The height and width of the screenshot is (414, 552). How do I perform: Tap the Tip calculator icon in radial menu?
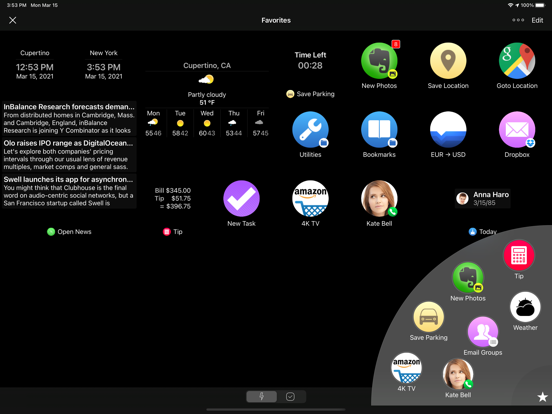point(519,255)
